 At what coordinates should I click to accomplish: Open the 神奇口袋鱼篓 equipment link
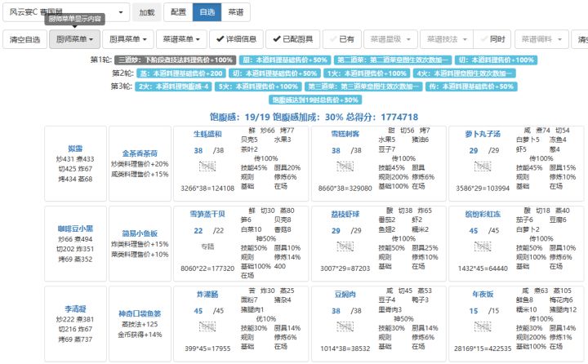tap(140, 313)
